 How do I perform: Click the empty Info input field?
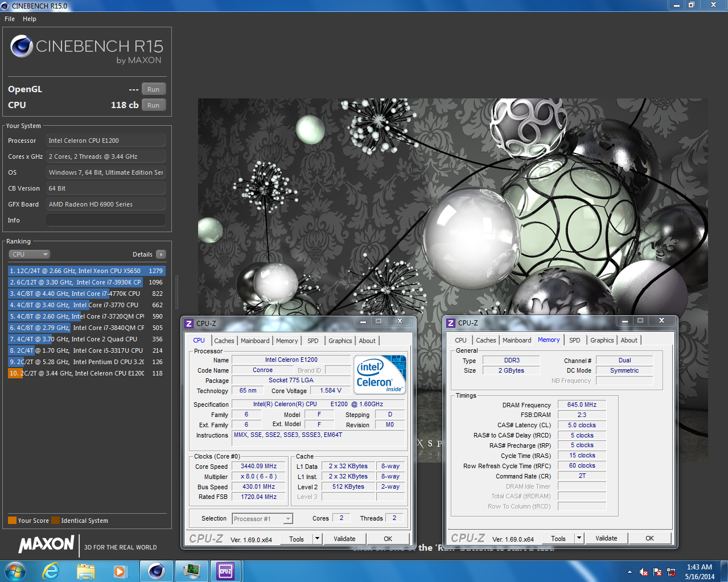pos(106,220)
